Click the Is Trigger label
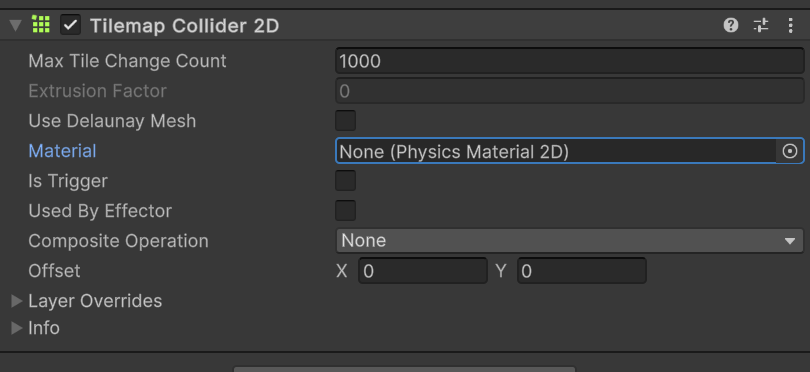The height and width of the screenshot is (372, 810). tap(68, 181)
